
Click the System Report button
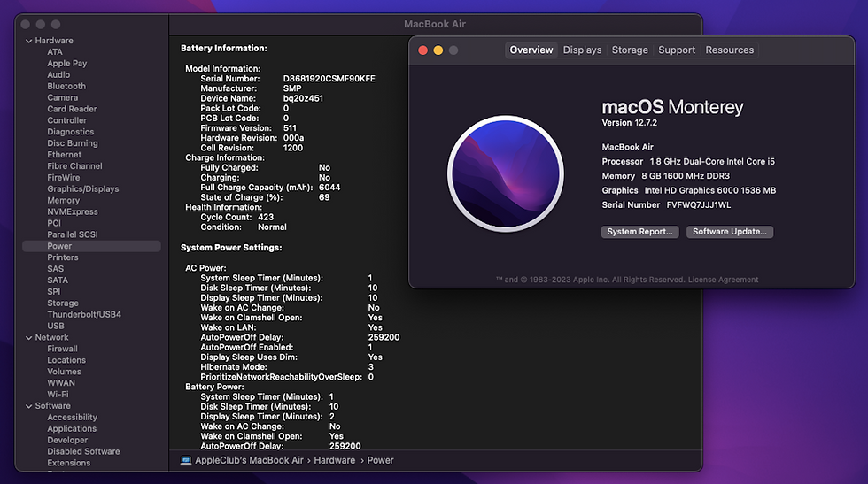click(x=639, y=232)
